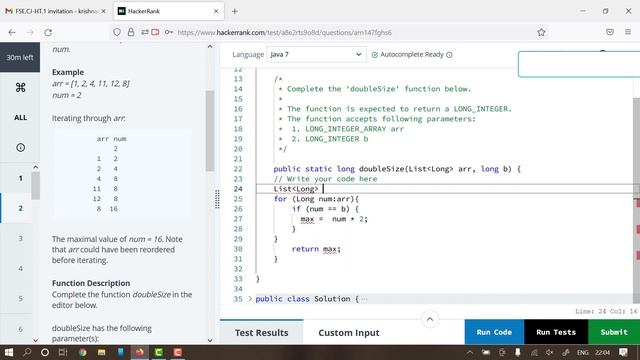Click the Run Code button
The height and width of the screenshot is (360, 640).
coord(494,332)
